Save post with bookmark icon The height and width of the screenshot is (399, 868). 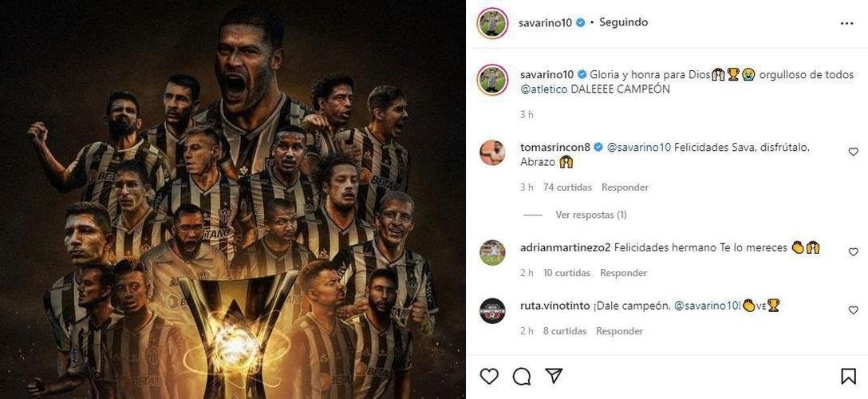tap(848, 376)
